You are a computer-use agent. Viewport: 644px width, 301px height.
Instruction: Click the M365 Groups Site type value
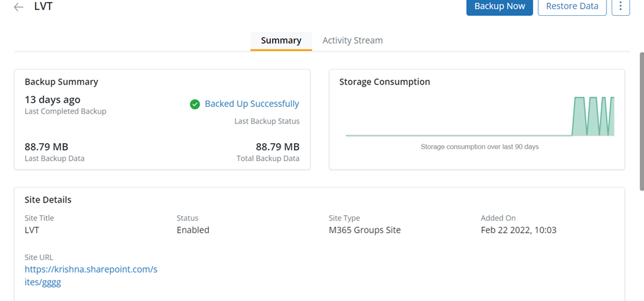(x=365, y=230)
